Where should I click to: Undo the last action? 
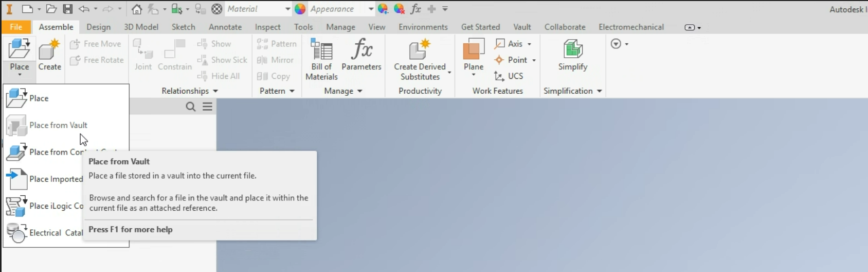coord(84,9)
